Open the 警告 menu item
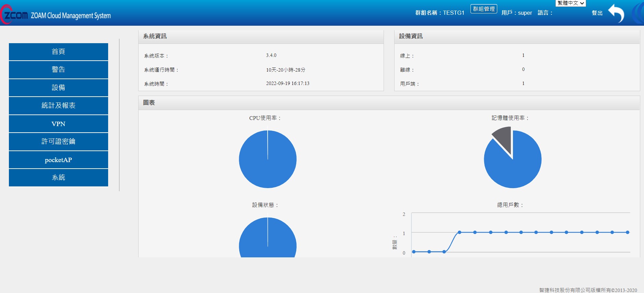 [x=59, y=70]
